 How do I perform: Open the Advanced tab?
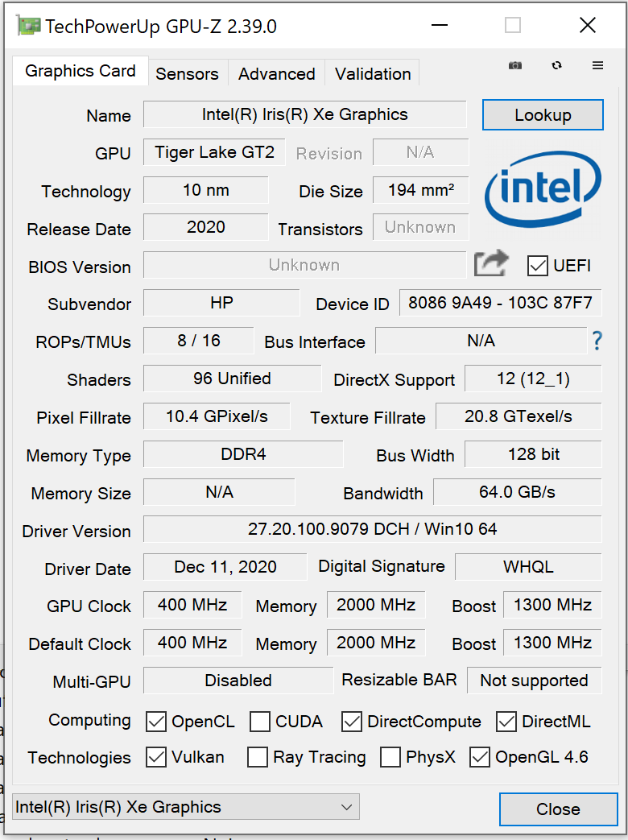pos(276,73)
